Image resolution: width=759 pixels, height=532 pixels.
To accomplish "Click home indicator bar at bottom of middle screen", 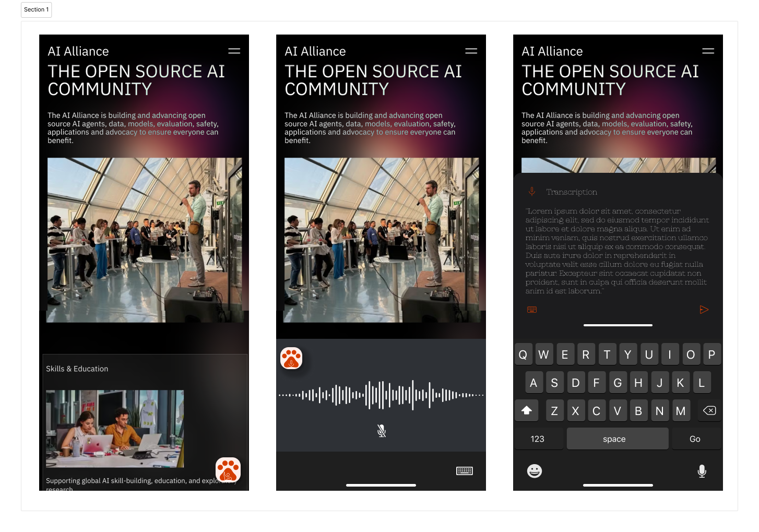I will click(381, 485).
